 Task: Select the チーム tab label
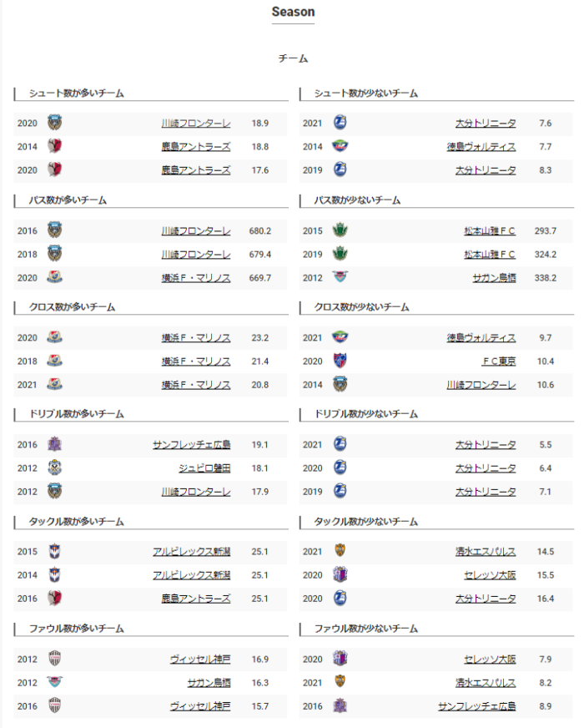coord(293,58)
